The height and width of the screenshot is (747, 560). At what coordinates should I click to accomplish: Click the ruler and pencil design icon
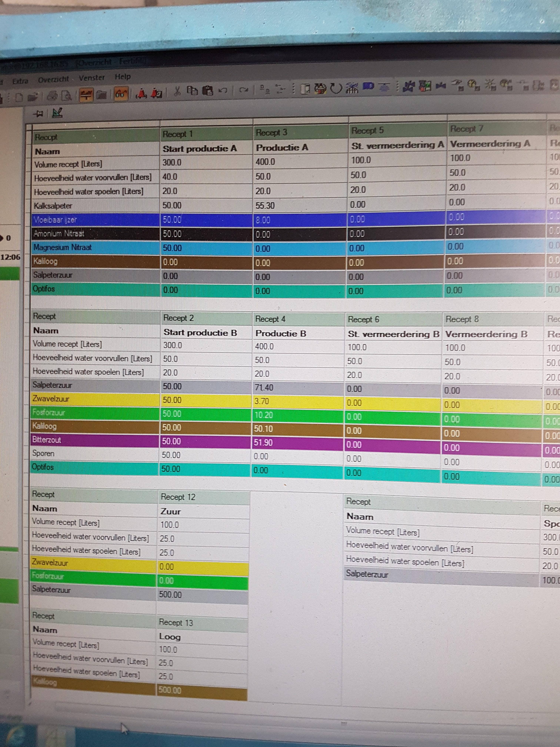point(57,113)
